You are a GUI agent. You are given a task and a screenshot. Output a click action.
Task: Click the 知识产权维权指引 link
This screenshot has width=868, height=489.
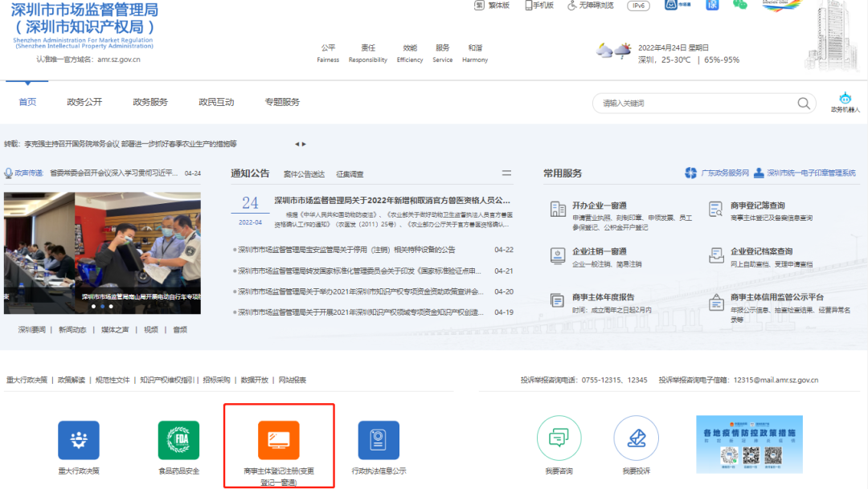coord(166,380)
